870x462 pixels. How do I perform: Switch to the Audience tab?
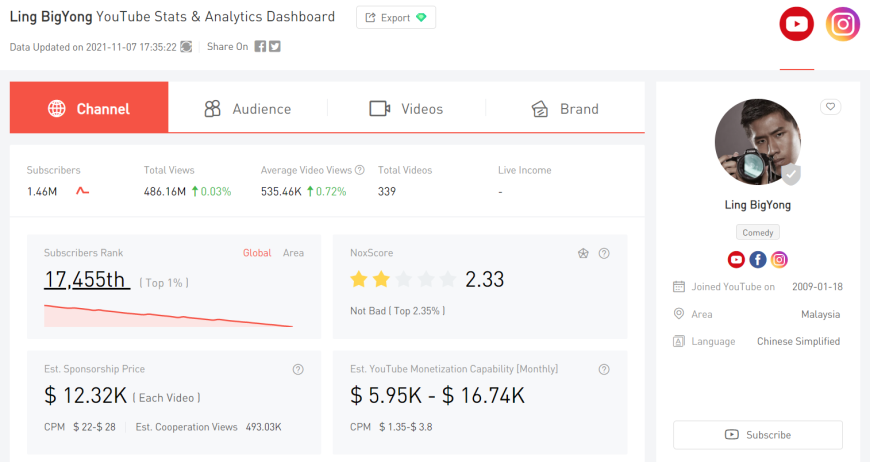coord(247,109)
